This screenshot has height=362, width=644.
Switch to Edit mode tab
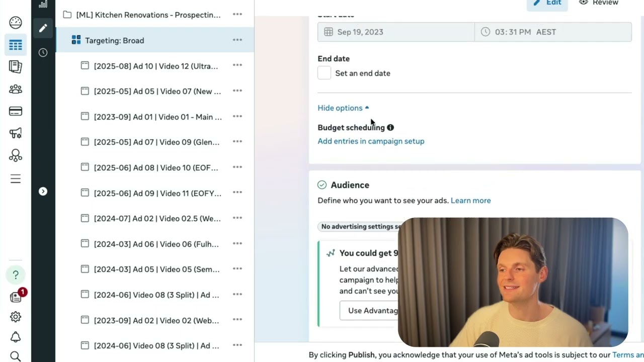(x=547, y=3)
